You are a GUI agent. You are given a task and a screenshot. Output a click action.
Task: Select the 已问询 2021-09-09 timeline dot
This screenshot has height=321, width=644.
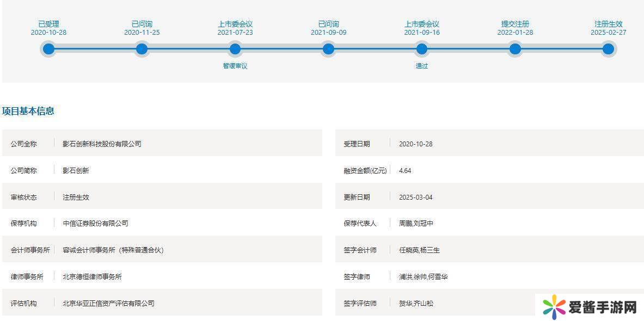[x=328, y=50]
